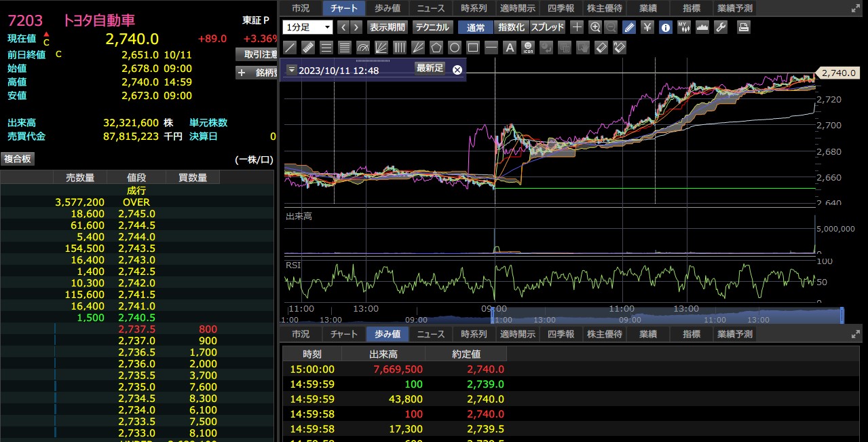Viewport: 868px width, 442px height.
Task: Click the 時刻 column header in tick table
Action: click(x=312, y=354)
